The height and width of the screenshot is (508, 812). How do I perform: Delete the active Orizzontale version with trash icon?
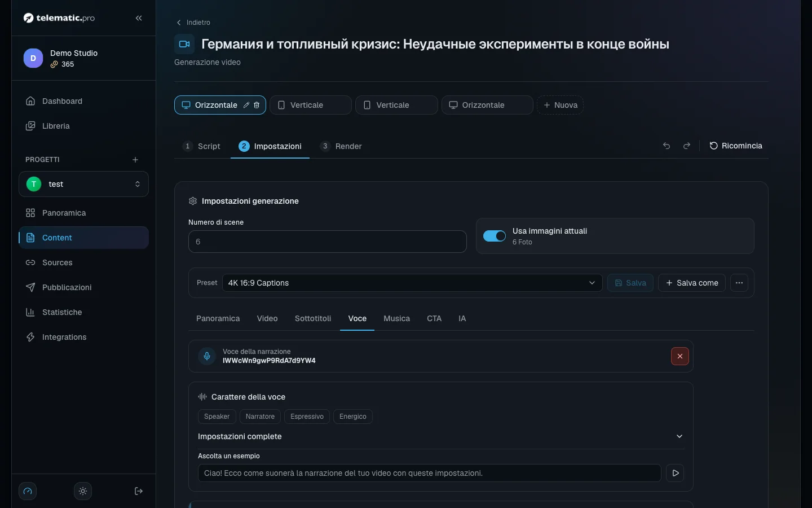tap(257, 105)
